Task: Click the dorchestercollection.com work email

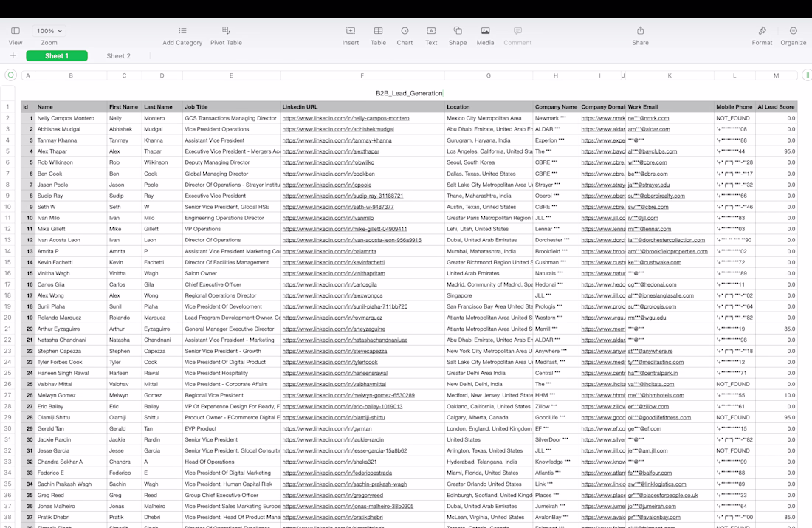Action: coord(666,240)
